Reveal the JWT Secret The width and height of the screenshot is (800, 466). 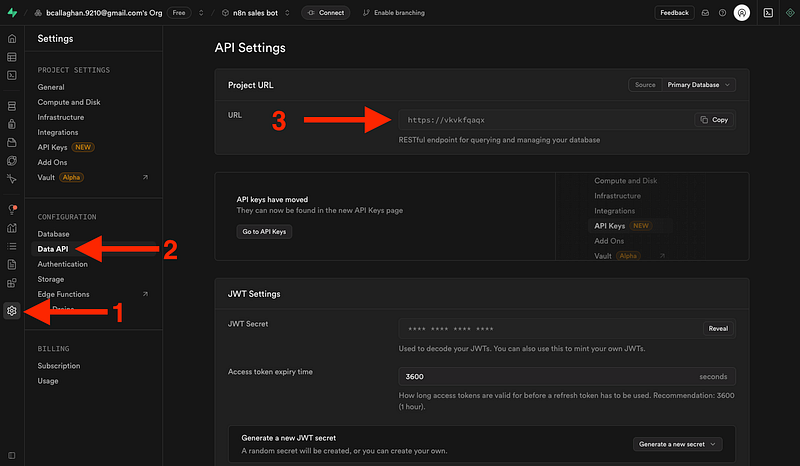point(718,328)
